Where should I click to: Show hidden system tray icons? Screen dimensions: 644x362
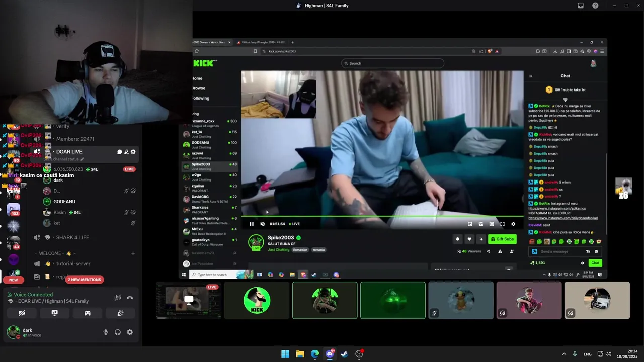(564, 354)
